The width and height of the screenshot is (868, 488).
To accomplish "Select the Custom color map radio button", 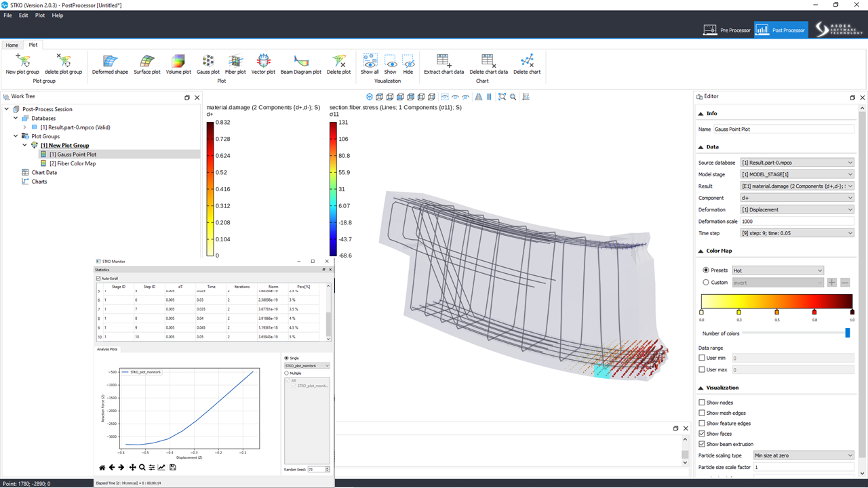I will tap(706, 282).
